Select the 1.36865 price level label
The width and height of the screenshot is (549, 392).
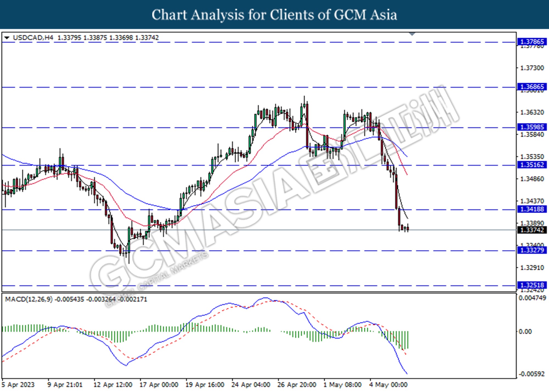532,87
